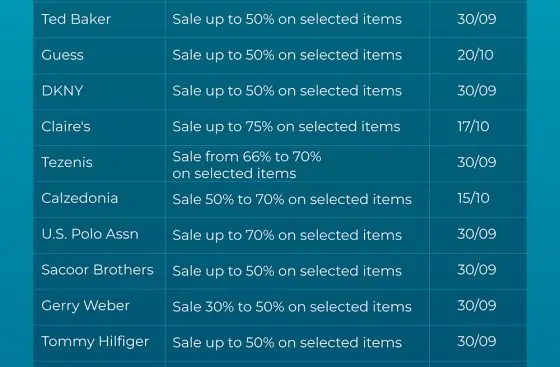
Task: Select U.S. Polo Assn 70% sale text
Action: (287, 235)
